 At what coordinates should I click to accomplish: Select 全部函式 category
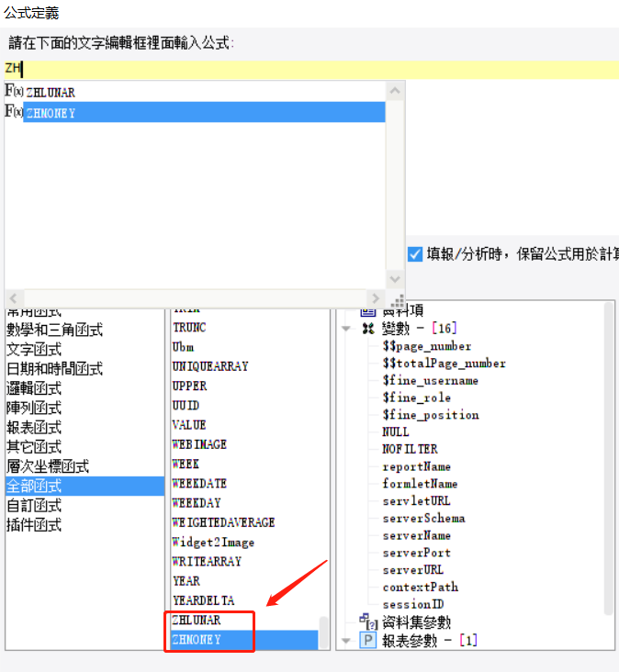point(84,486)
